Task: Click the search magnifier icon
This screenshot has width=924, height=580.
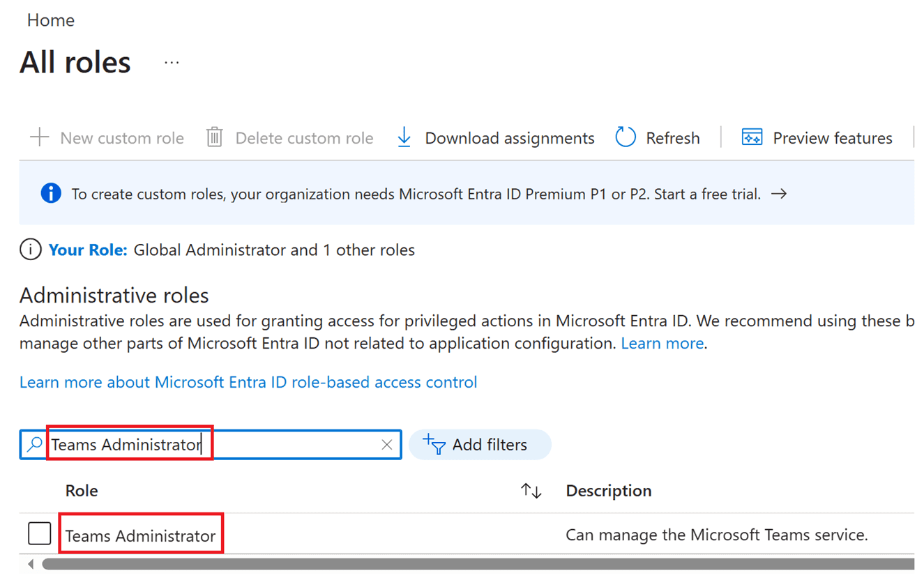Action: tap(34, 445)
